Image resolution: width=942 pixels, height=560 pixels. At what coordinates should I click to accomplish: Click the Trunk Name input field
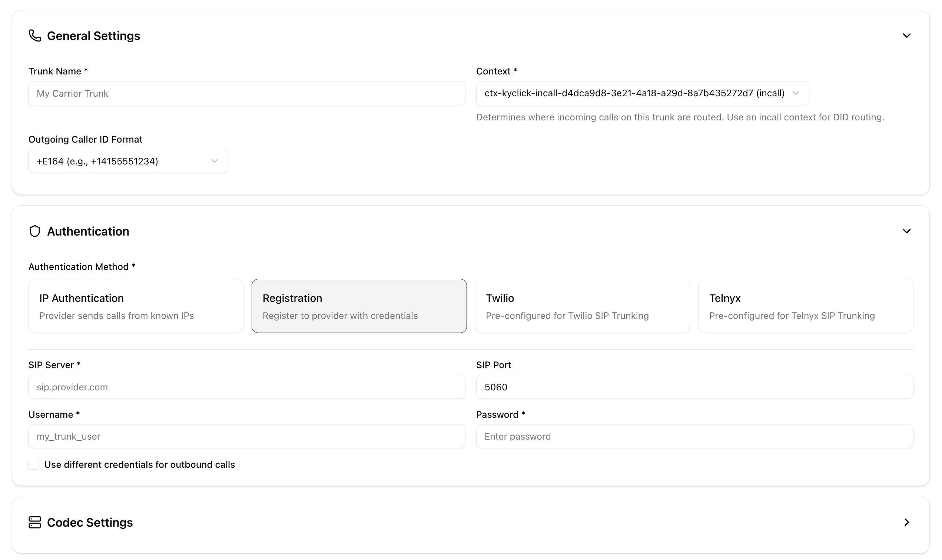[x=246, y=93]
